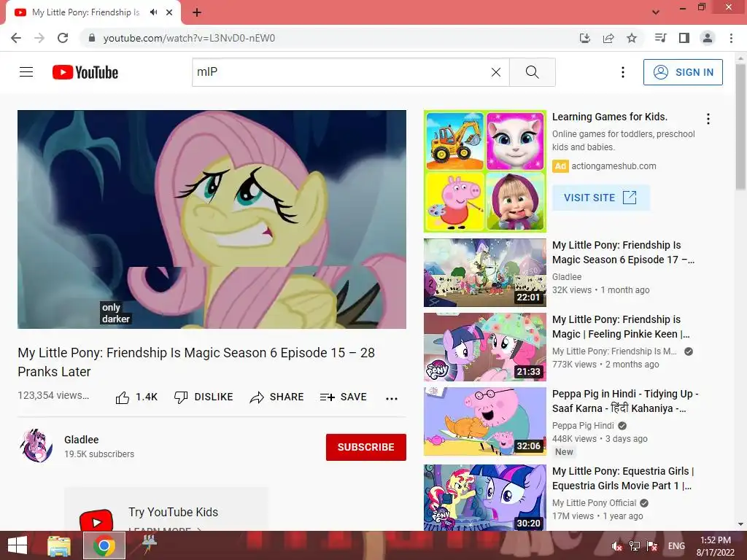Click muted volume tray icon
747x560 pixels.
[x=617, y=546]
